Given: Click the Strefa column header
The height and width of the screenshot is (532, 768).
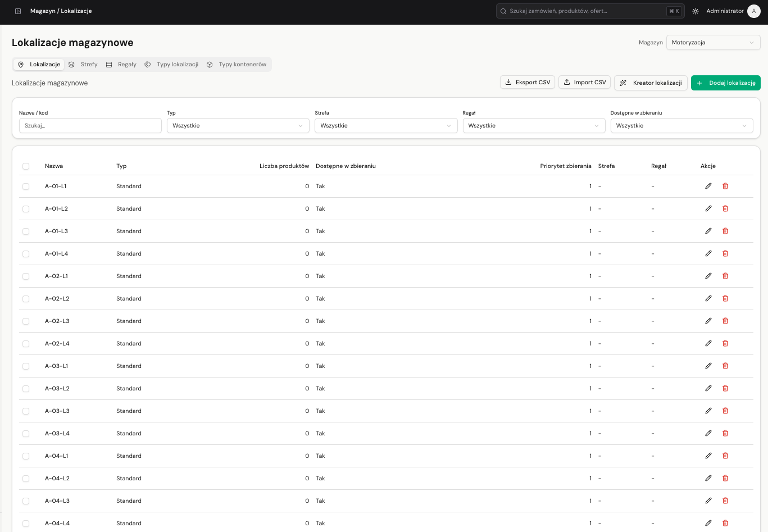Looking at the screenshot, I should pyautogui.click(x=606, y=166).
